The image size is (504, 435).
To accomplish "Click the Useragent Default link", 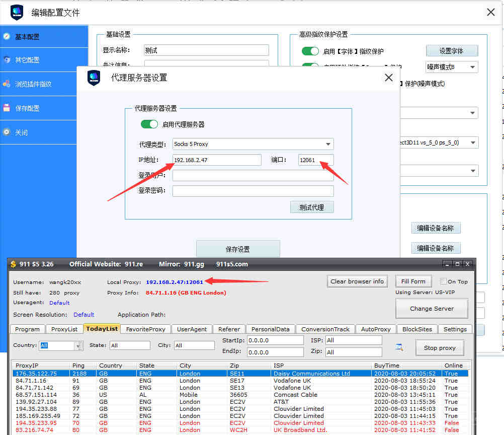I will tap(59, 303).
